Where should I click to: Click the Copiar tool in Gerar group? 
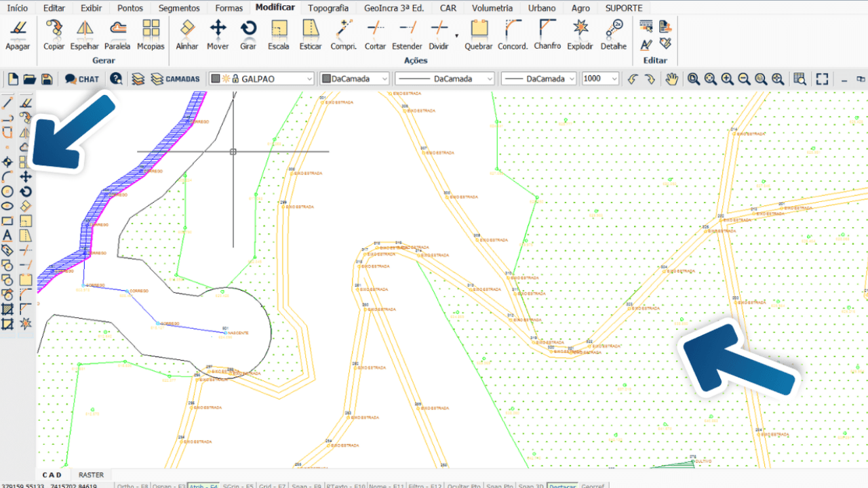[x=54, y=35]
